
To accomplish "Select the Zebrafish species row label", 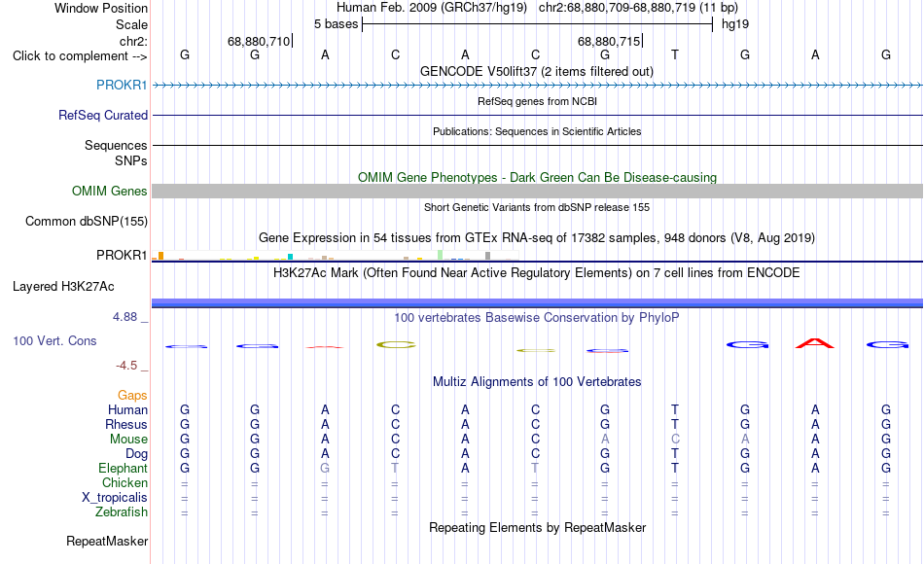I will point(122,511).
